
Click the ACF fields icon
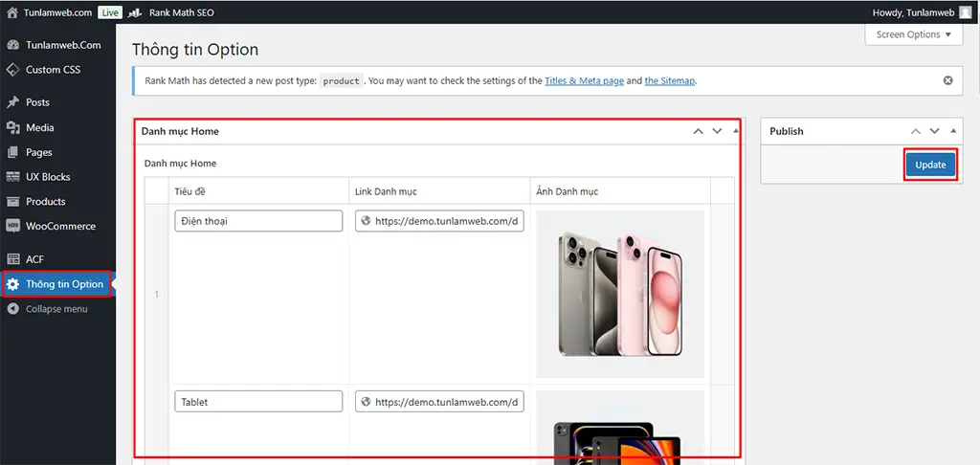(13, 259)
